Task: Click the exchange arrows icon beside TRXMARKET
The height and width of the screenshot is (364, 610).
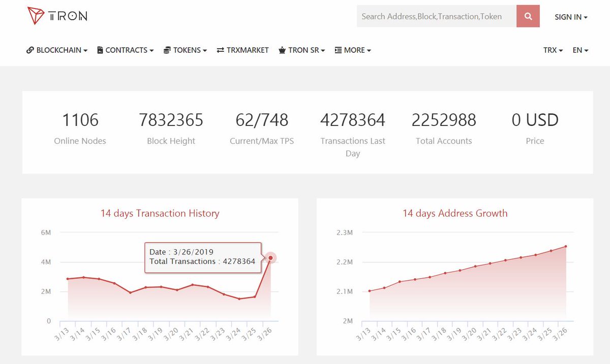Action: pyautogui.click(x=221, y=50)
